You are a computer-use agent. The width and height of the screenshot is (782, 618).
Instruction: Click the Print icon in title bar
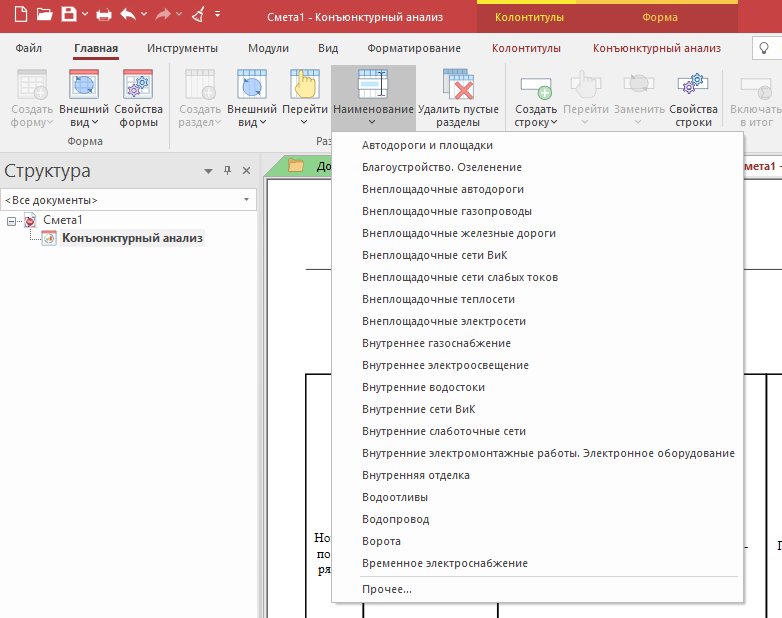click(103, 15)
